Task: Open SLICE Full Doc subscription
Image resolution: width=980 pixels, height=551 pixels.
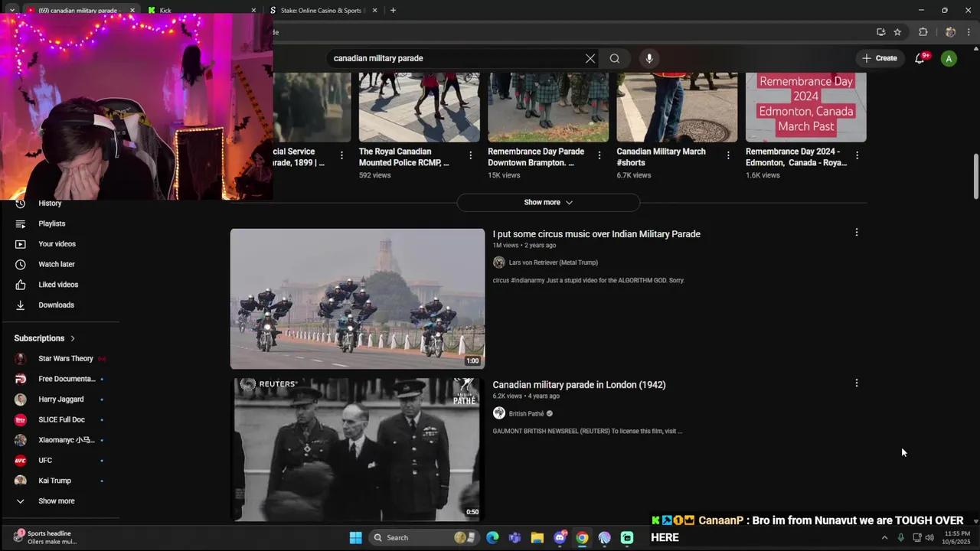Action: click(x=60, y=419)
